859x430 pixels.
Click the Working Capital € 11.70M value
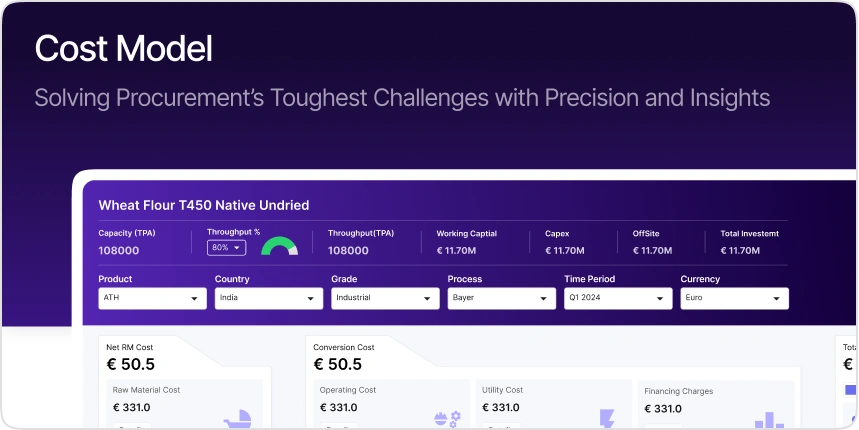[x=464, y=250]
